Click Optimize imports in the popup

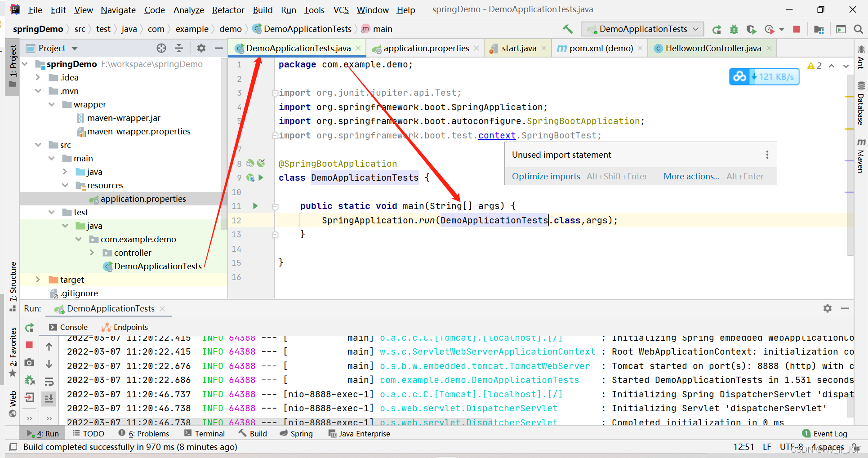pyautogui.click(x=546, y=176)
